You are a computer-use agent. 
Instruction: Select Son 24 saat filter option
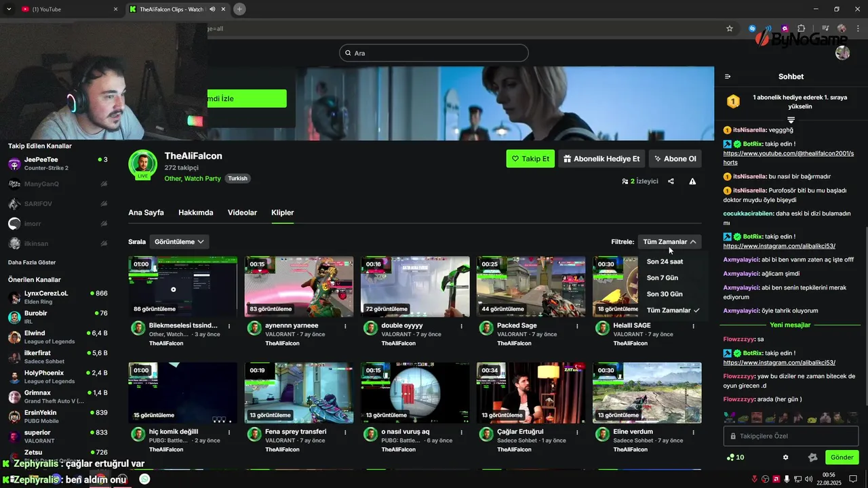pos(665,262)
